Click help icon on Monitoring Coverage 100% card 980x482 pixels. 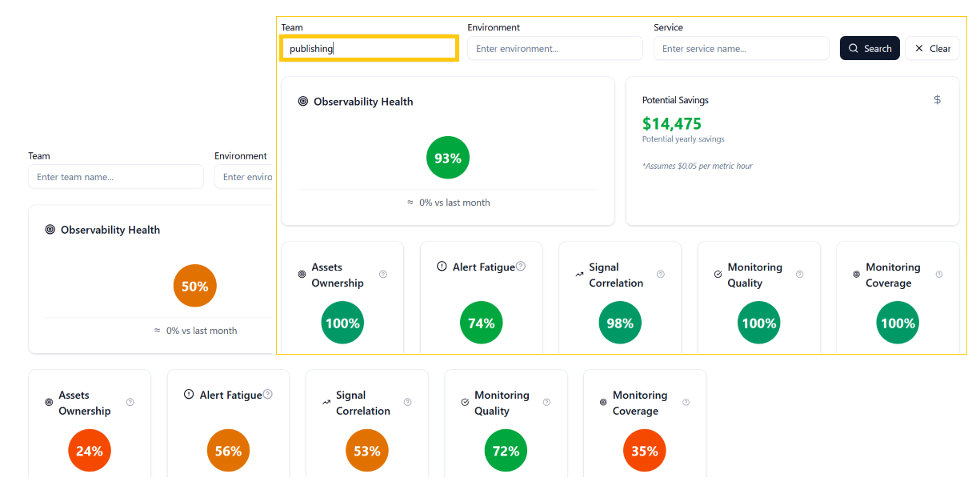tap(939, 275)
